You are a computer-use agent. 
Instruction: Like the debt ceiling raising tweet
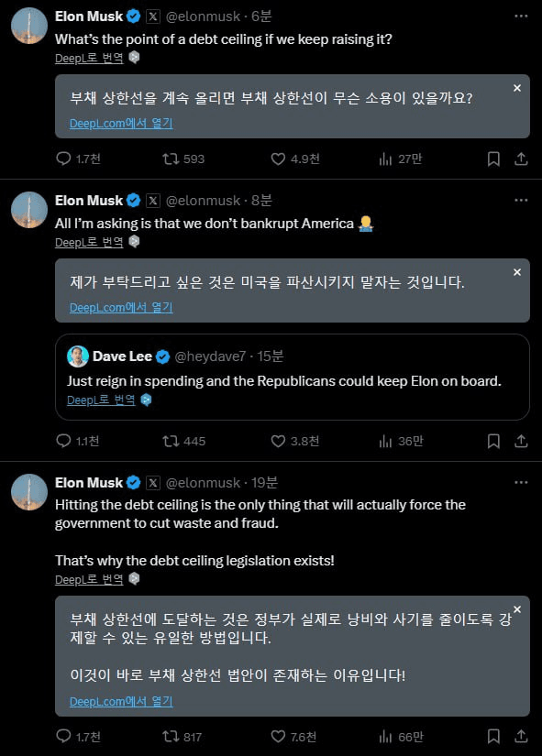coord(295,159)
